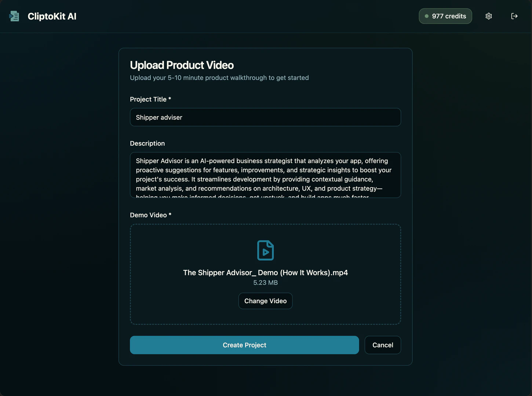Click the green status dot beside credits
Image resolution: width=532 pixels, height=396 pixels.
426,16
